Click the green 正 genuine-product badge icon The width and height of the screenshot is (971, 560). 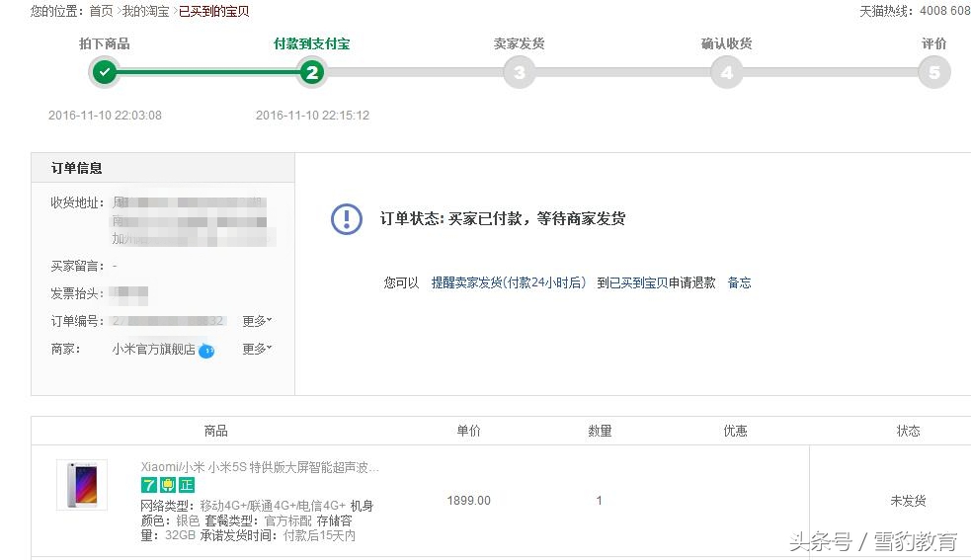[187, 485]
